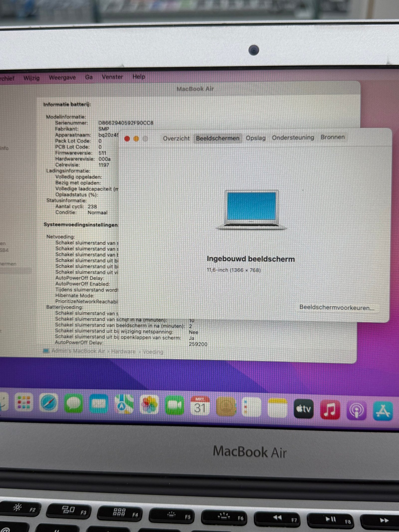Screen dimensions: 399x532
Task: Click the MacBook Air window title
Action: point(195,89)
